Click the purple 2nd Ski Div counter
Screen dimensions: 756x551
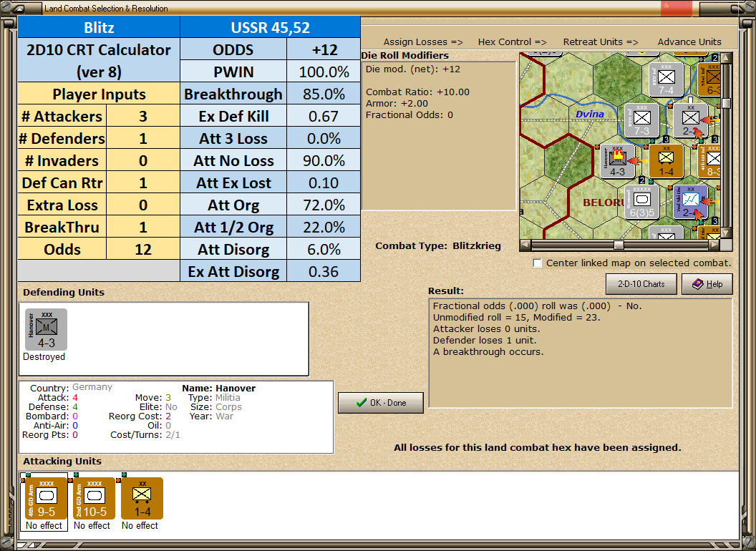click(690, 202)
